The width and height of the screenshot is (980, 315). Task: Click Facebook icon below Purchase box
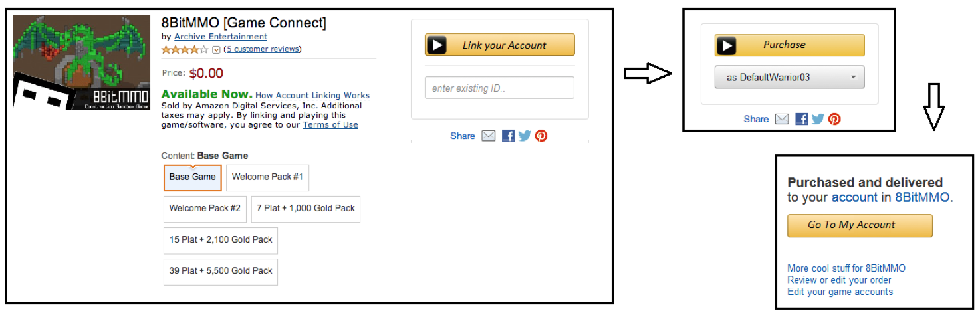coord(802,119)
